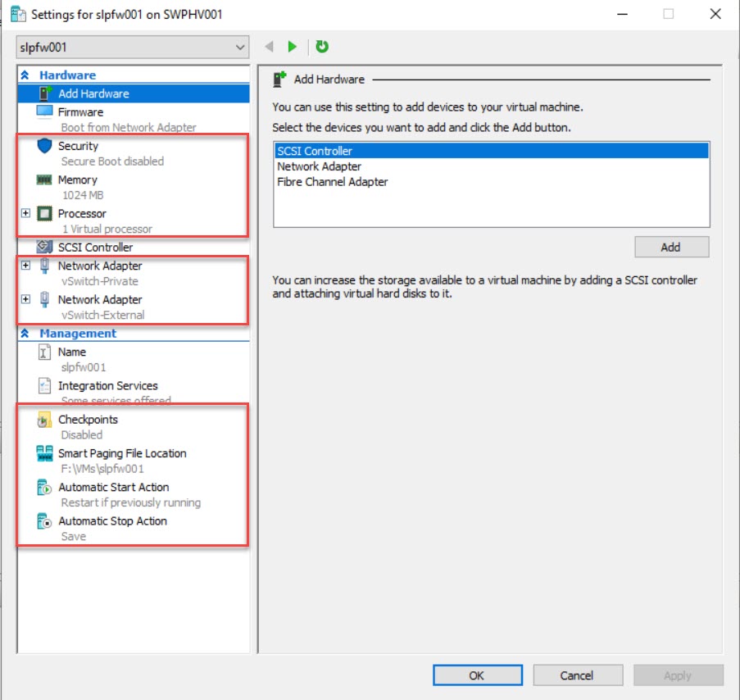Viewport: 740px width, 700px height.
Task: Click the Firmware monitor icon
Action: (44, 112)
